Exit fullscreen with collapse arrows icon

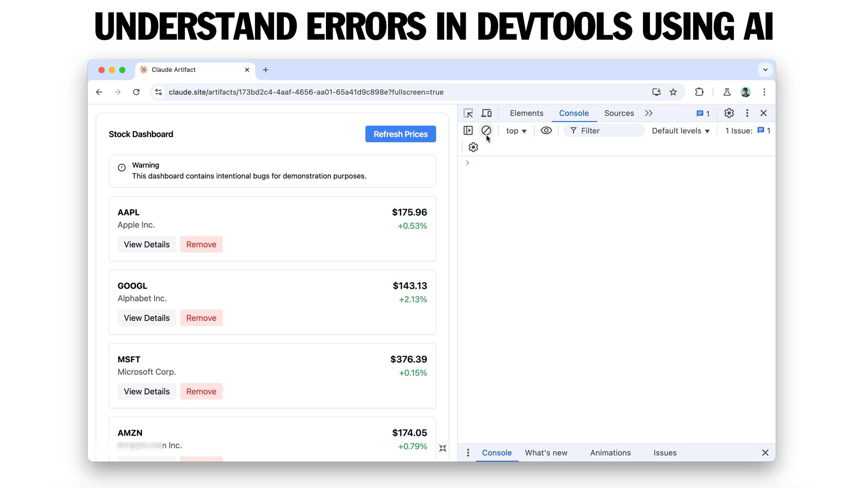pyautogui.click(x=443, y=448)
